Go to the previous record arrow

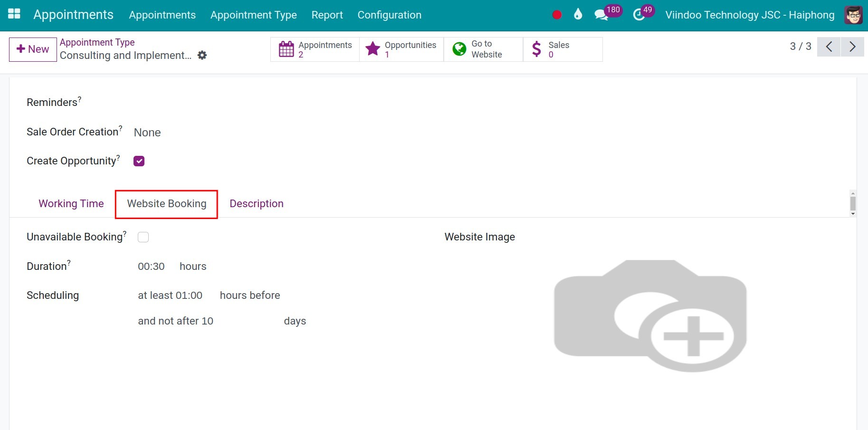829,47
